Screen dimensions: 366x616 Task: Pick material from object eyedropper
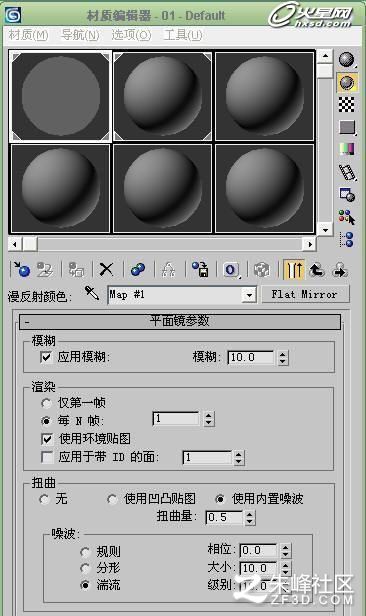pos(92,293)
